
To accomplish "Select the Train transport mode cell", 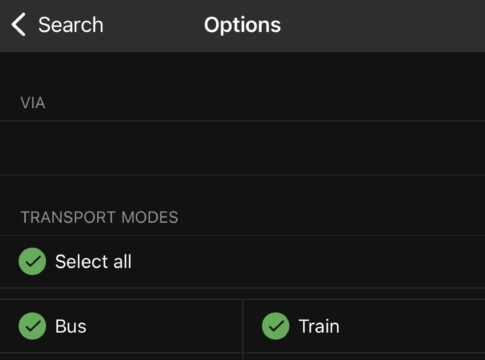I will click(x=364, y=326).
